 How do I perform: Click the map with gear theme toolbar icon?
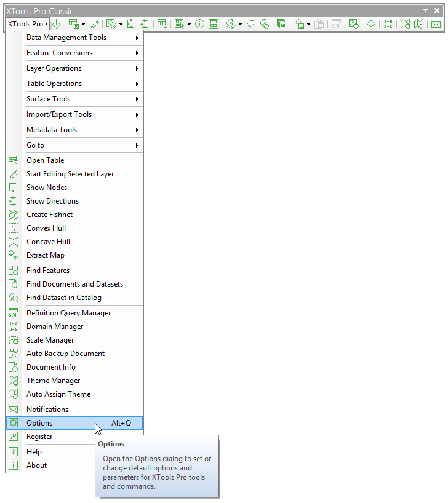406,24
